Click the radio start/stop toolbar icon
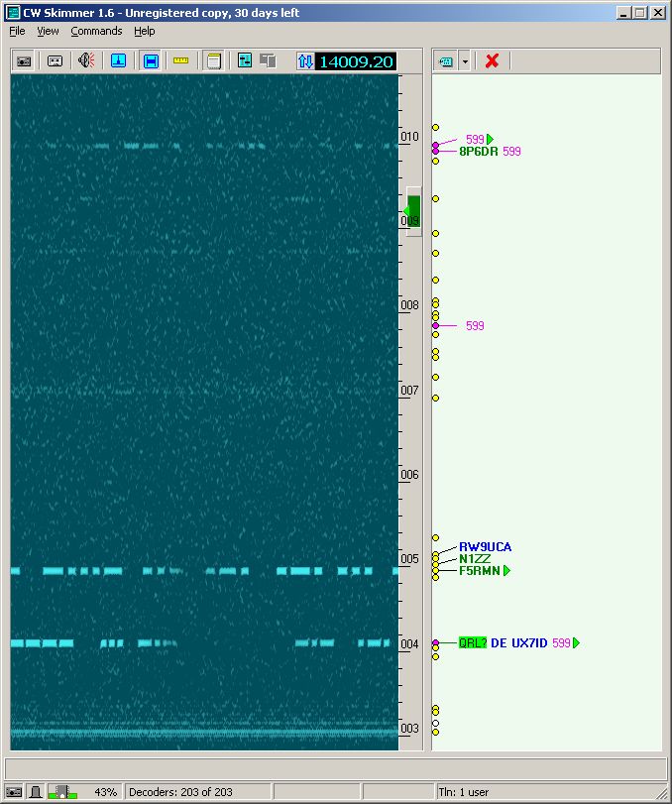 point(24,61)
